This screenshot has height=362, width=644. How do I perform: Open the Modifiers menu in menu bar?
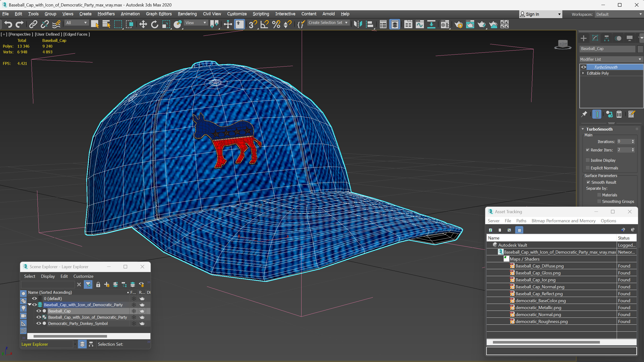pyautogui.click(x=107, y=14)
